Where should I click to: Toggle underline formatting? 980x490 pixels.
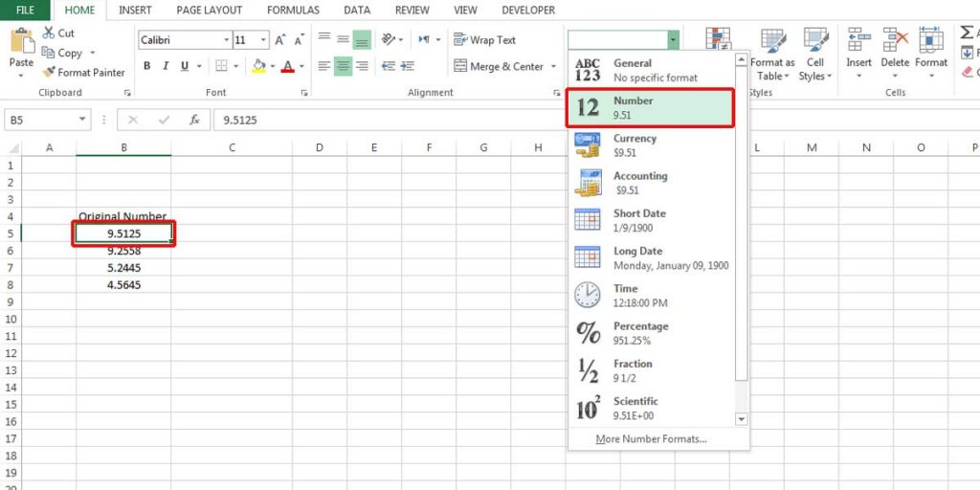pos(185,66)
